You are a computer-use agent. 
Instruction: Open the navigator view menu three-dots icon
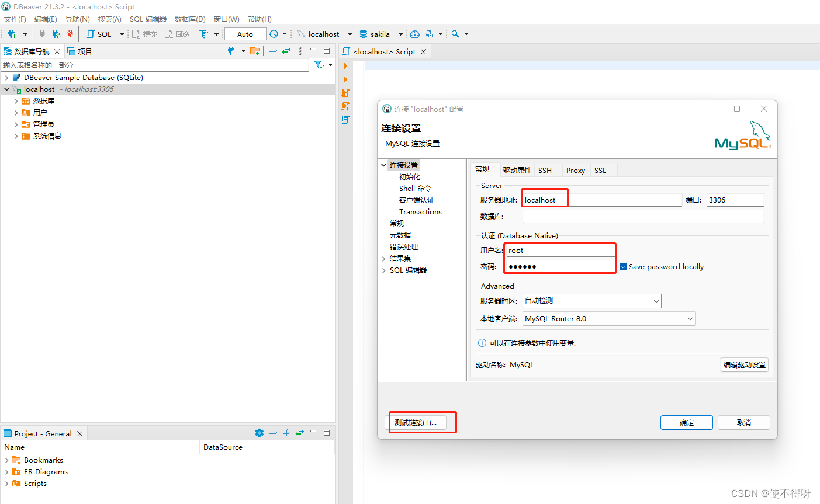[x=300, y=51]
